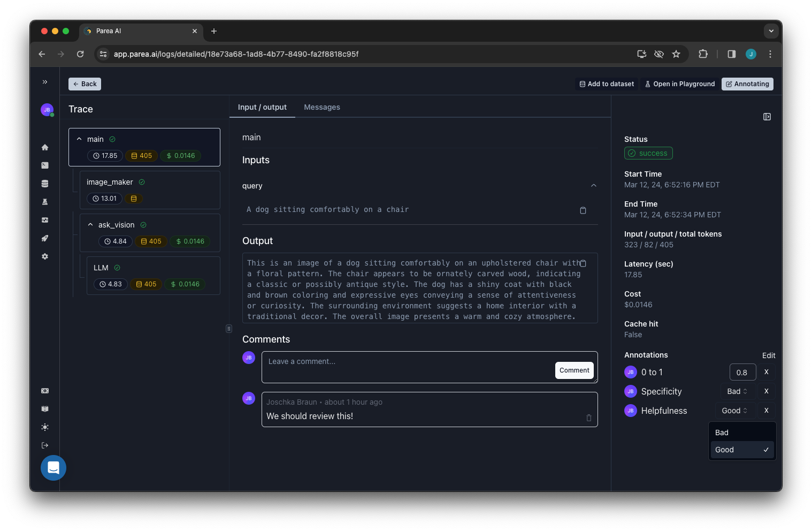The width and height of the screenshot is (812, 531).
Task: Click the Comment button
Action: pyautogui.click(x=574, y=370)
